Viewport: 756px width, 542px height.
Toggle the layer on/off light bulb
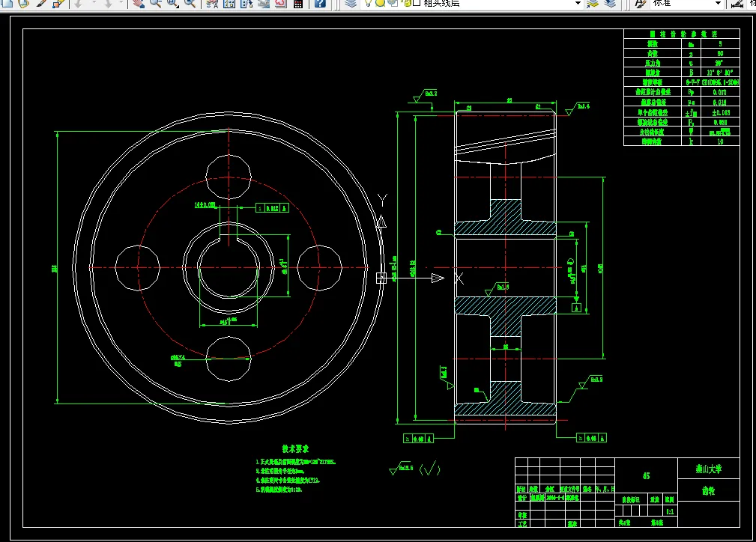369,3
